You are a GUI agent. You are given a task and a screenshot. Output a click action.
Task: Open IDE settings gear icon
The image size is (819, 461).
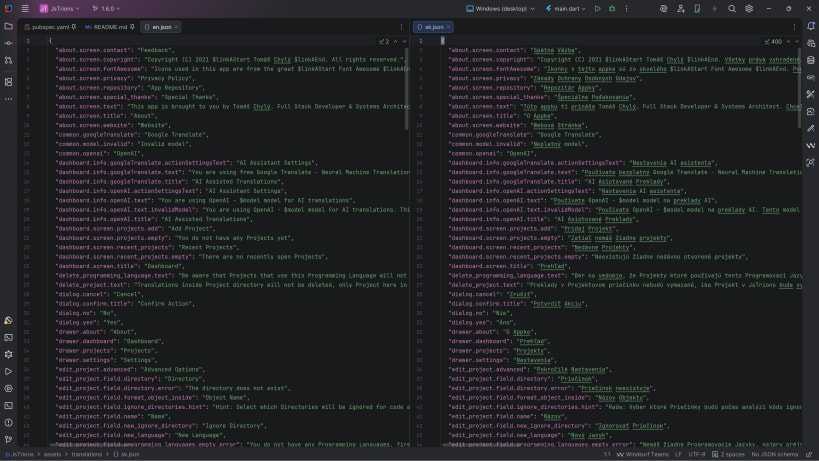[x=749, y=8]
